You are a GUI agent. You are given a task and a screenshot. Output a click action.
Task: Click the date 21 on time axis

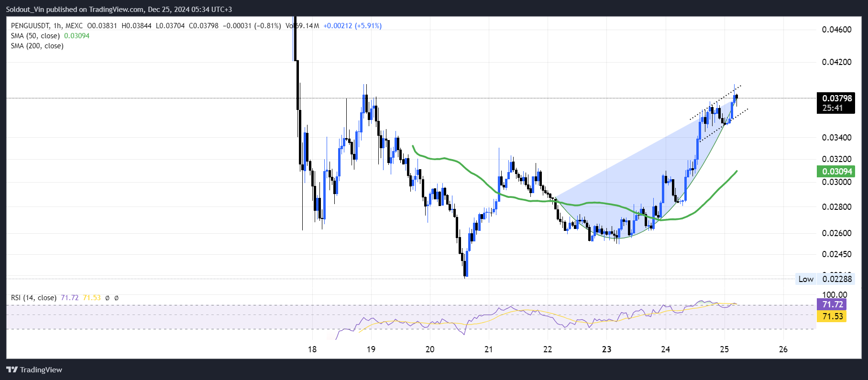point(488,349)
